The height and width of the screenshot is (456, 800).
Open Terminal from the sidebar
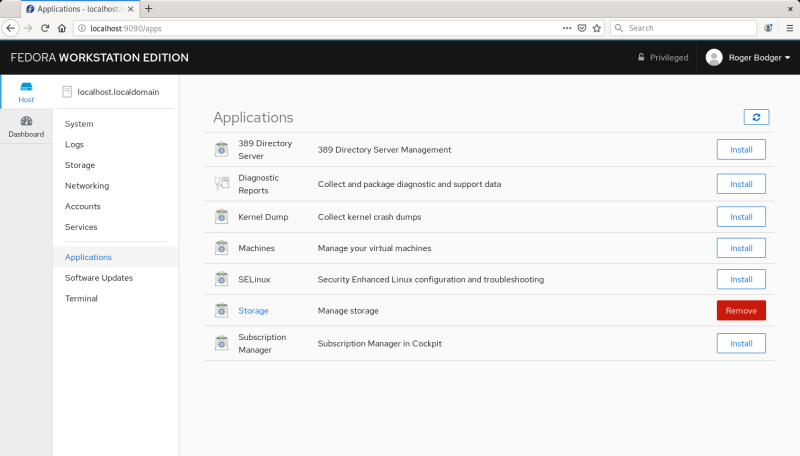pyautogui.click(x=81, y=298)
